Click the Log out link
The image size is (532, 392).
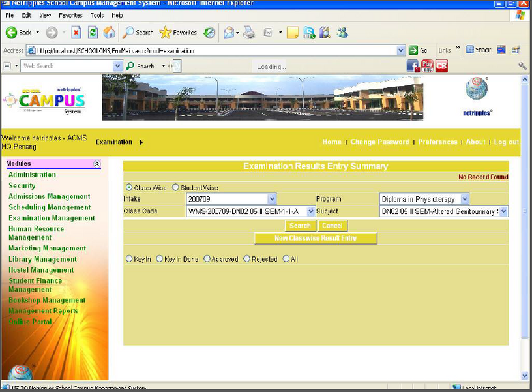[506, 142]
